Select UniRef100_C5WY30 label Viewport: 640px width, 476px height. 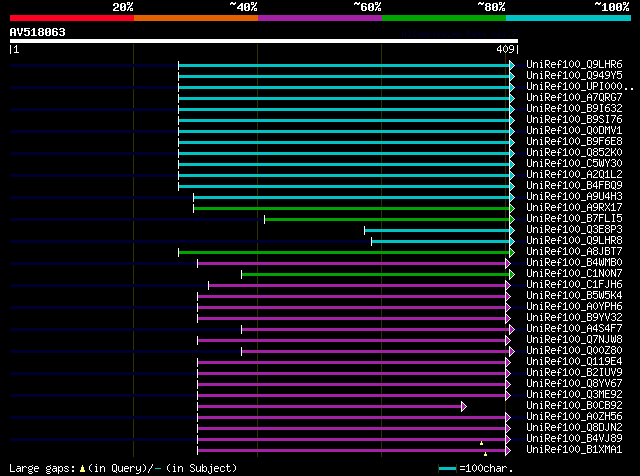tap(574, 164)
